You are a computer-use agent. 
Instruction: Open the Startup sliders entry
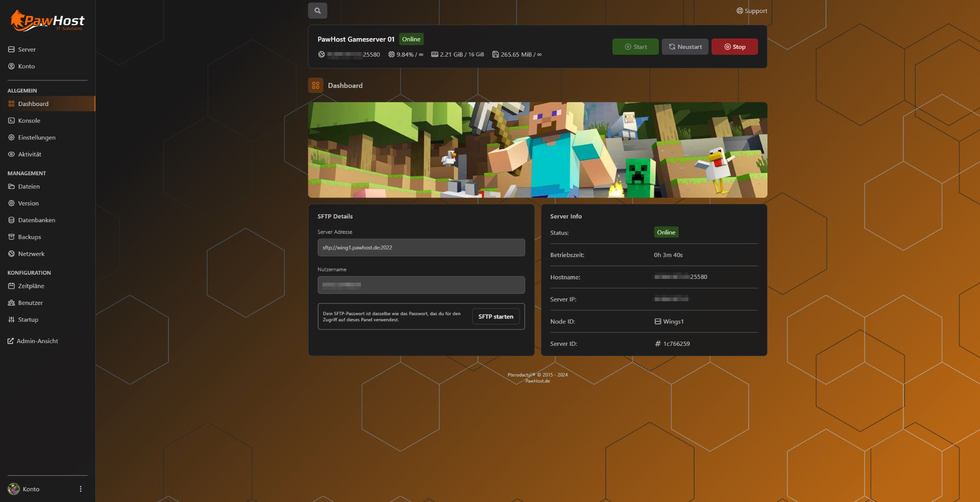pos(28,320)
